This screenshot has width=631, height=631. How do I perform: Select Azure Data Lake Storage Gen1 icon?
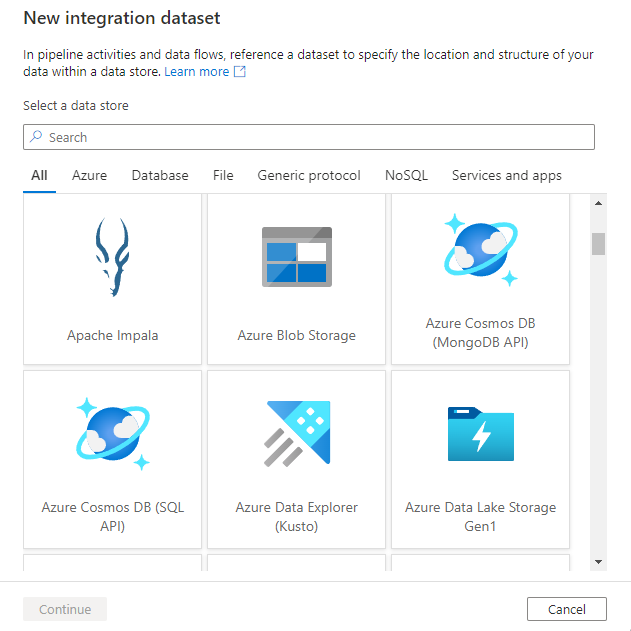pos(480,434)
